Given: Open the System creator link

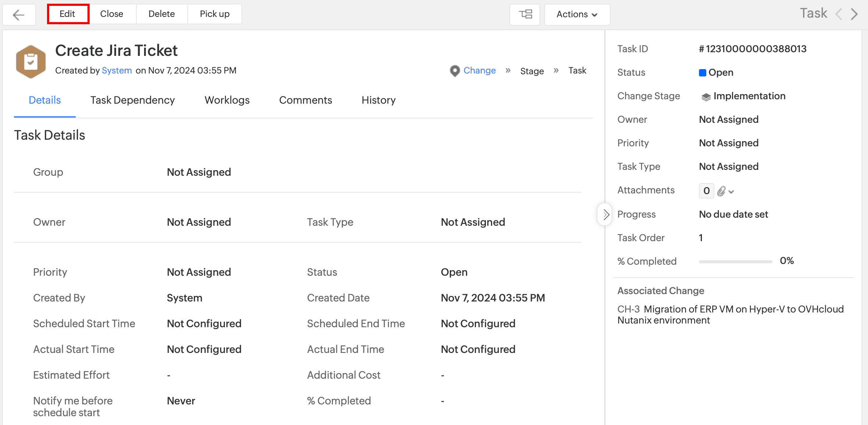Looking at the screenshot, I should click(116, 70).
